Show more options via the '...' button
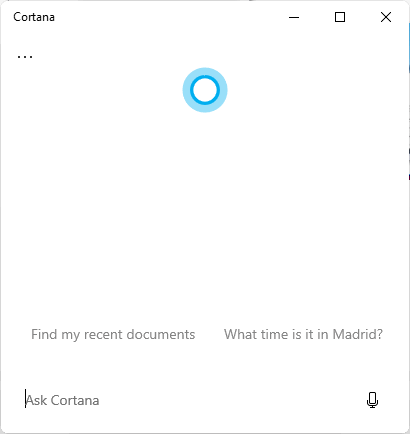This screenshot has height=434, width=410. (25, 57)
